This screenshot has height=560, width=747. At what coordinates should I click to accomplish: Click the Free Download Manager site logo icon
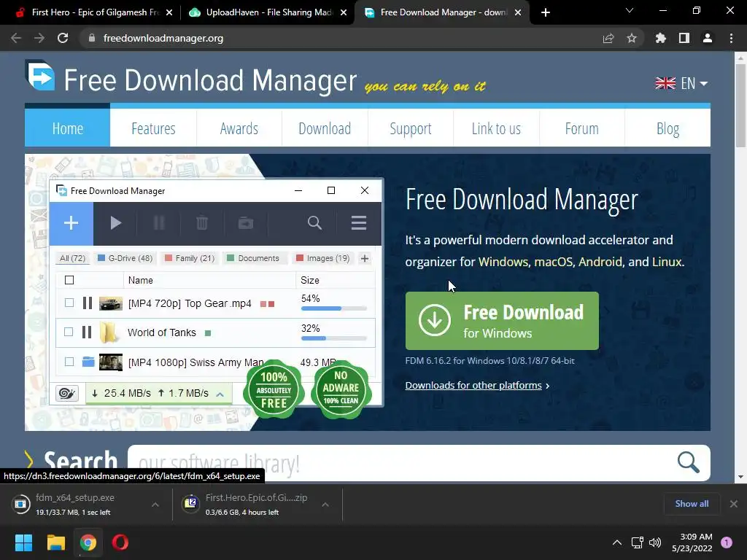40,75
